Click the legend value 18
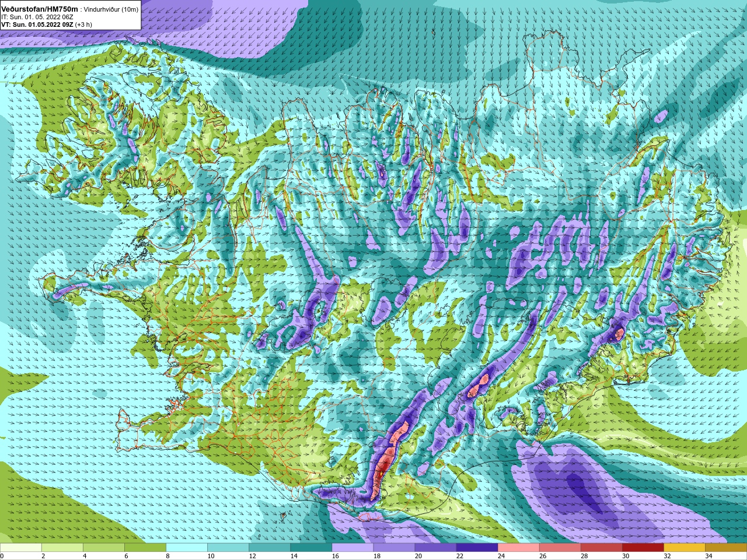 (376, 556)
